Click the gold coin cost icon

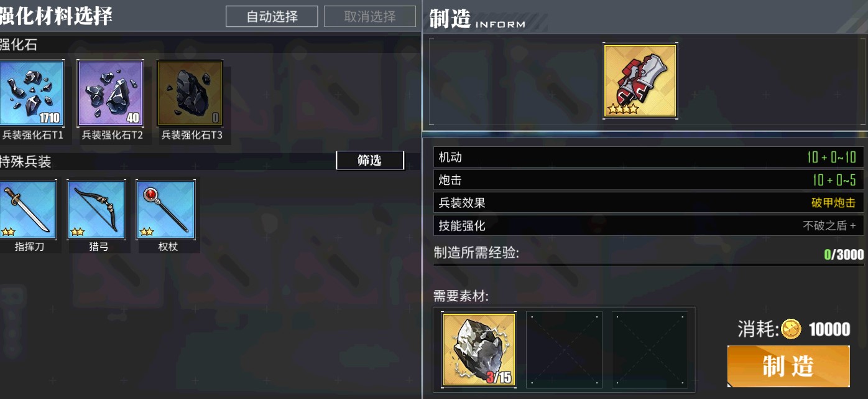coord(791,329)
